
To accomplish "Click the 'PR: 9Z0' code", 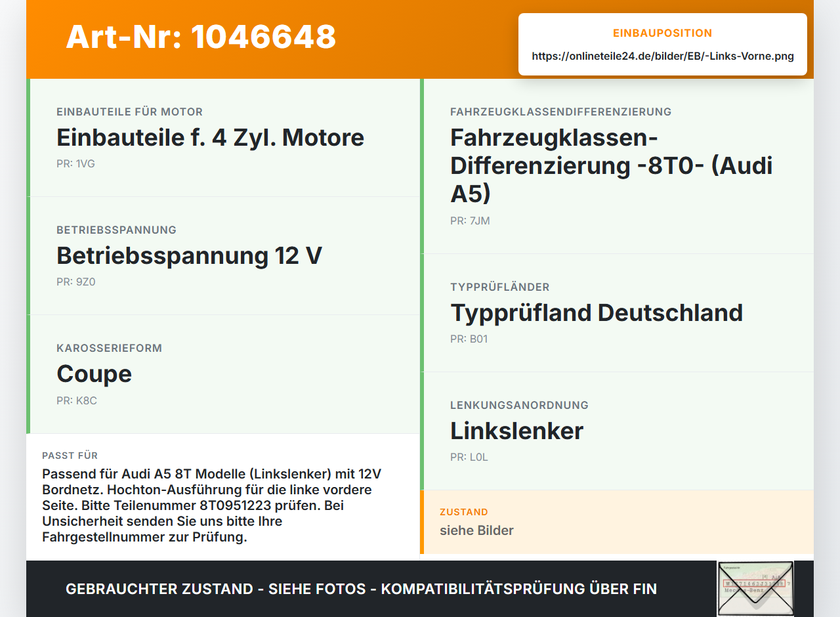I will (76, 282).
